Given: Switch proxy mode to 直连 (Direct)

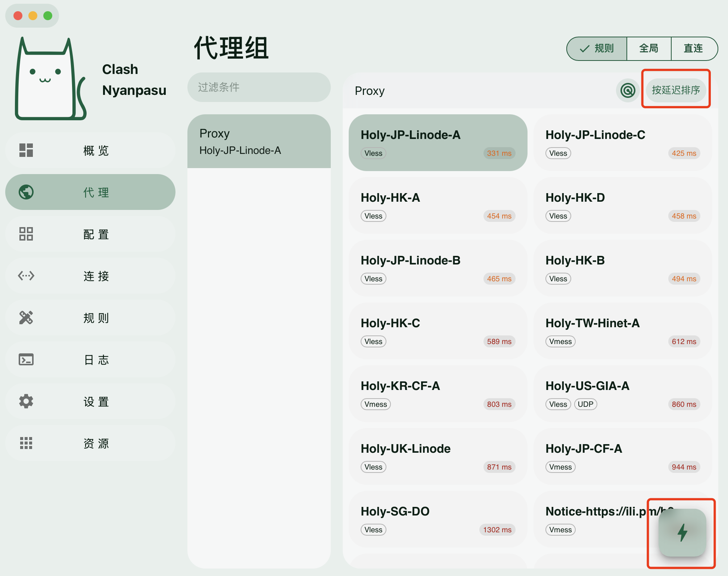Looking at the screenshot, I should [x=693, y=49].
